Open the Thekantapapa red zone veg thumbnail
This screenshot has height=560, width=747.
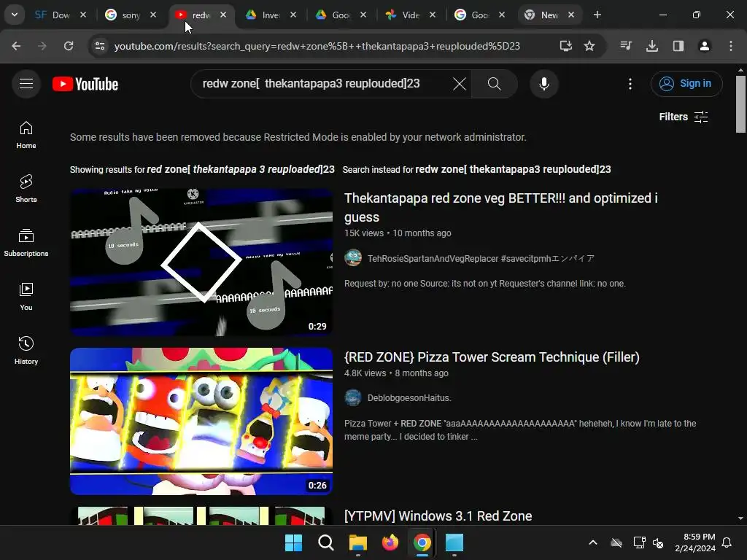[201, 262]
